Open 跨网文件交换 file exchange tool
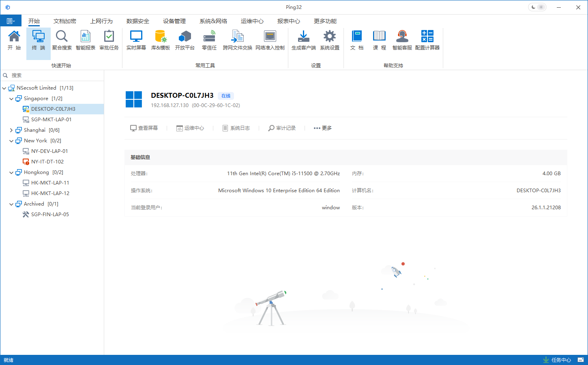The height and width of the screenshot is (365, 588). click(x=237, y=40)
